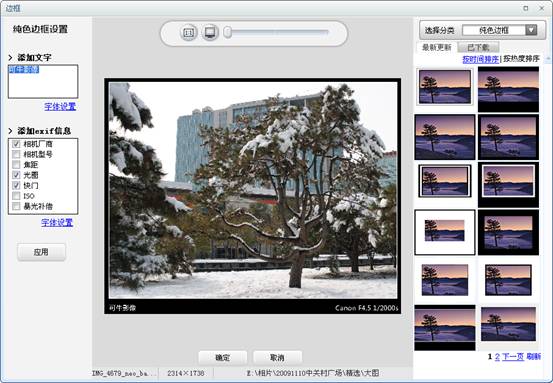Image resolution: width=553 pixels, height=383 pixels.
Task: Select the thin gray border thumbnail preset
Action: [x=445, y=87]
